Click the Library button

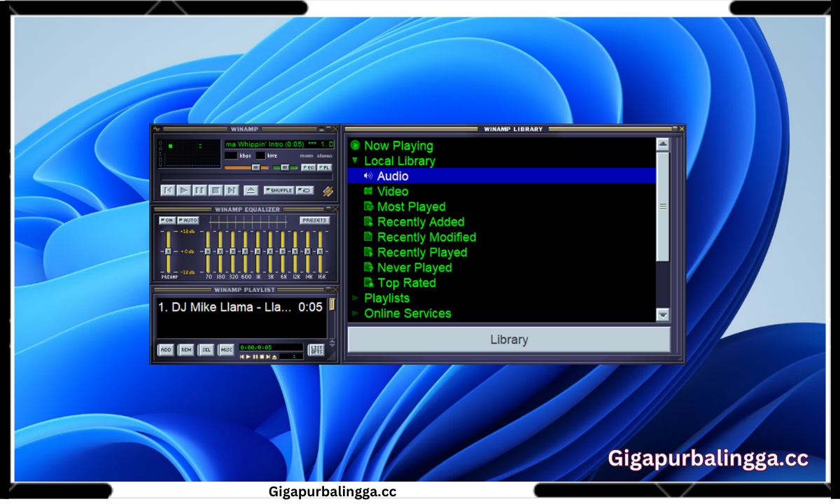pos(509,339)
